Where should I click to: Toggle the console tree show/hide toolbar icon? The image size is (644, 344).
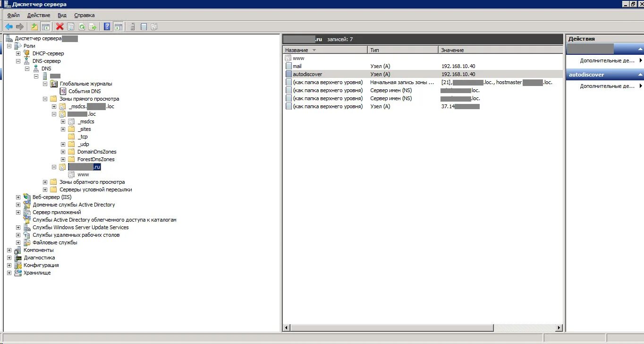click(x=46, y=27)
